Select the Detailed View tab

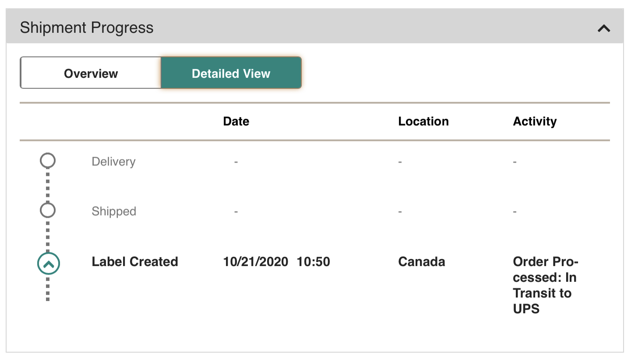point(231,73)
